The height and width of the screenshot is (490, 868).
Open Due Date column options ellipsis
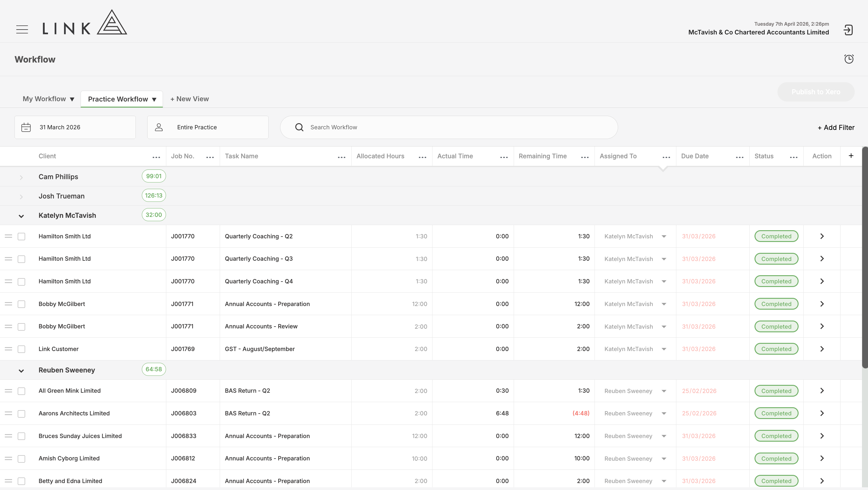tap(740, 157)
